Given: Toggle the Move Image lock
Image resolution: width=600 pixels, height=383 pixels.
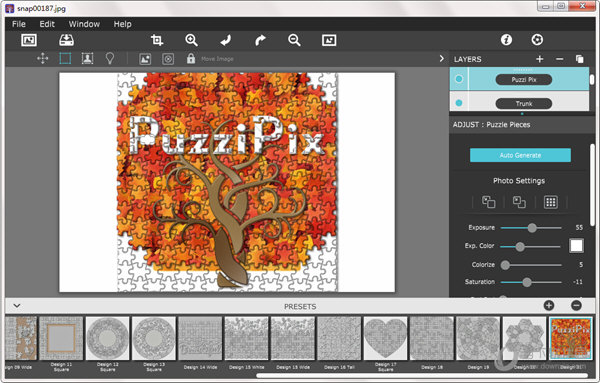Looking at the screenshot, I should pos(191,59).
